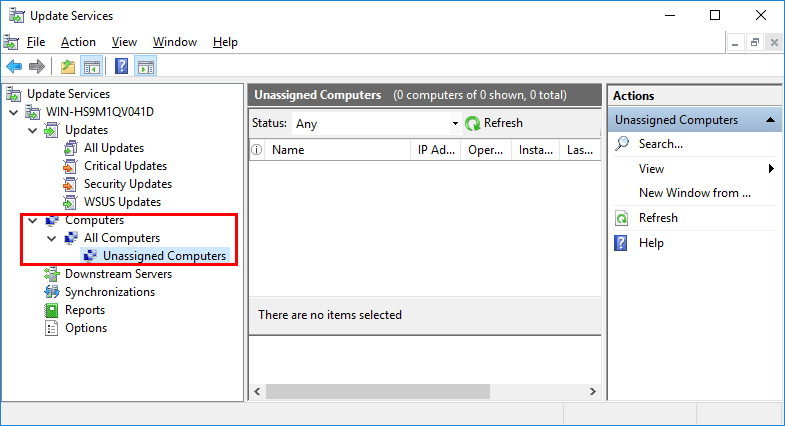Toggle the Show/Hide Action Pane icon
Viewport: 785px width, 426px height.
click(x=146, y=67)
